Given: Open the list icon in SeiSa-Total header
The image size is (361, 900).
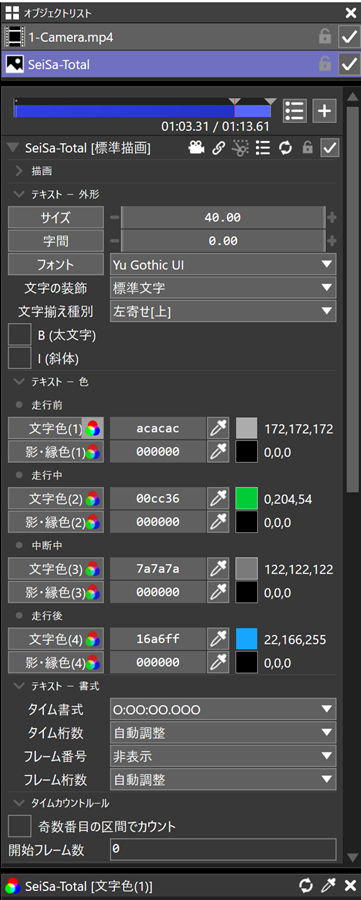Looking at the screenshot, I should coord(263,148).
